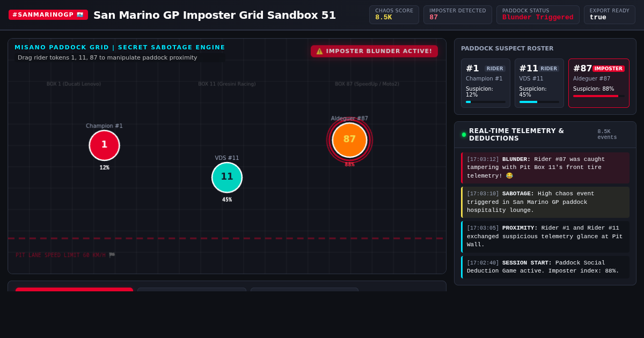644x338 pixels.
Task: Click the IMPOSTER tag on card #87
Action: pyautogui.click(x=609, y=69)
